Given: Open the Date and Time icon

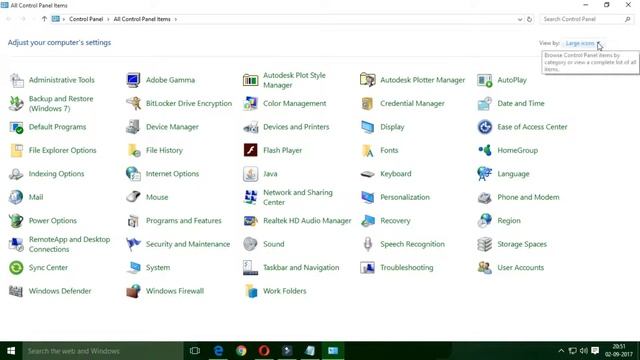Looking at the screenshot, I should point(485,104).
